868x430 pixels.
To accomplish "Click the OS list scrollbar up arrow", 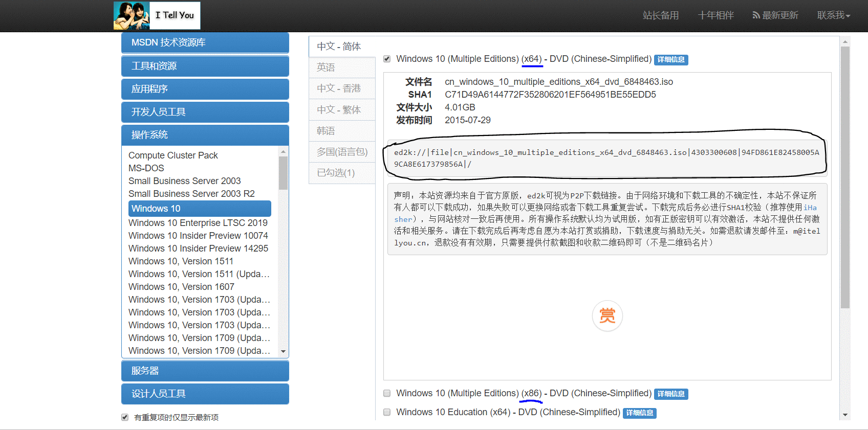I will click(x=283, y=152).
